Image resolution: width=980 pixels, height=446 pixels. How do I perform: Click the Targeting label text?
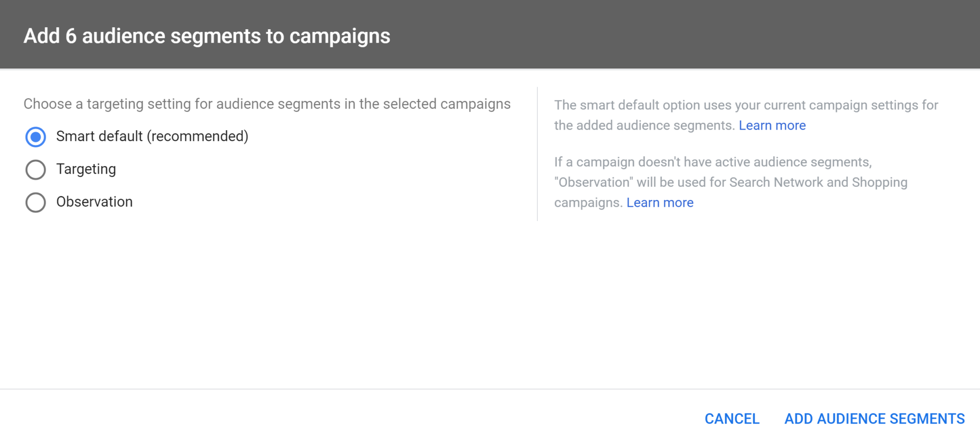pos(86,169)
